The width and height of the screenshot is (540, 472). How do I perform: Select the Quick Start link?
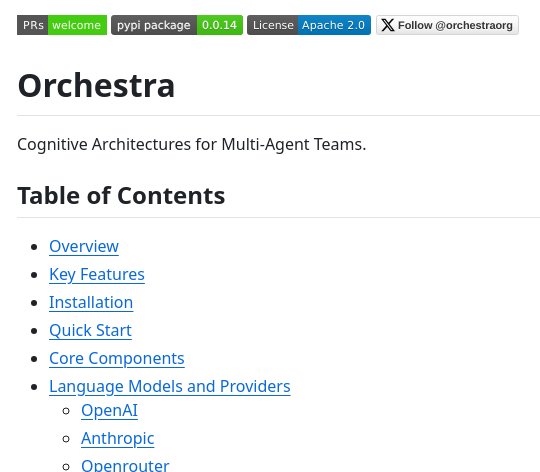90,331
